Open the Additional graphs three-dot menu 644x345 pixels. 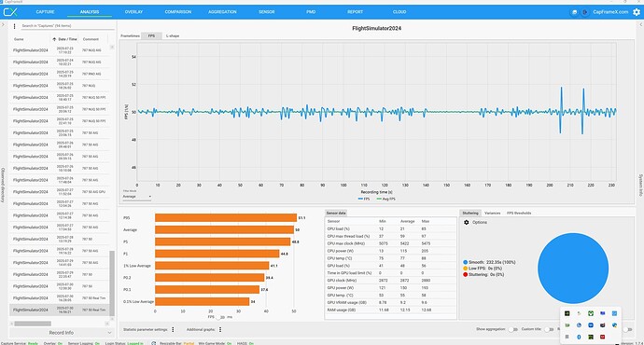220,329
